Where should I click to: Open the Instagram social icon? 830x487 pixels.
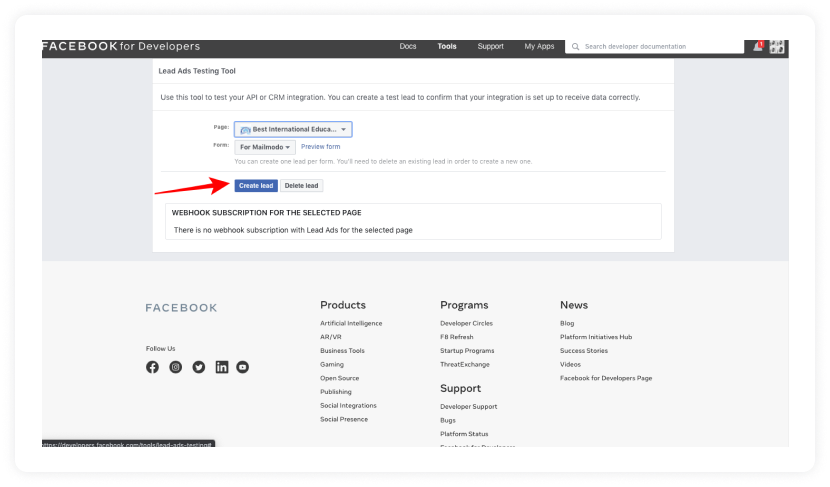176,367
